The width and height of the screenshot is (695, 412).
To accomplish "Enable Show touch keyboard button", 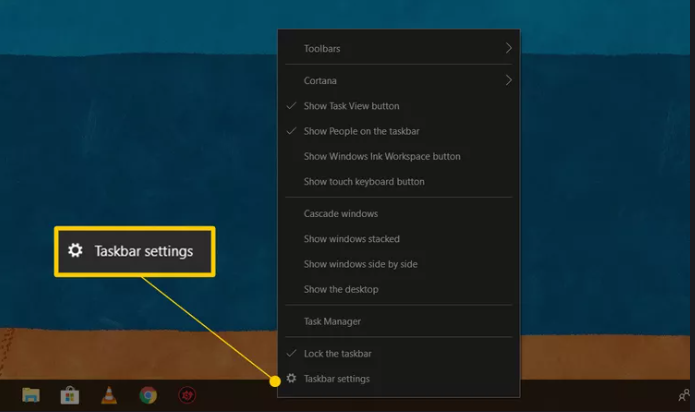I will (399, 182).
